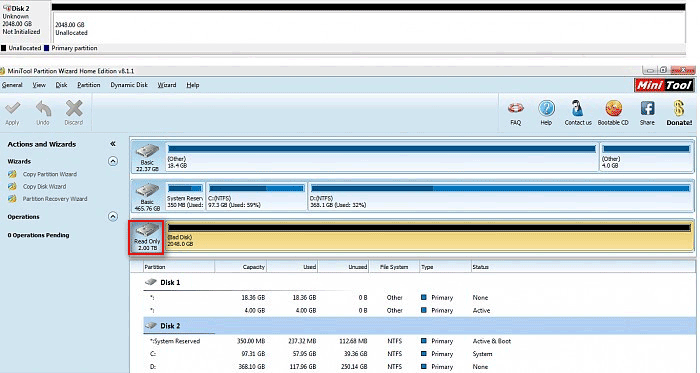Click the Donate dollar icon

679,108
